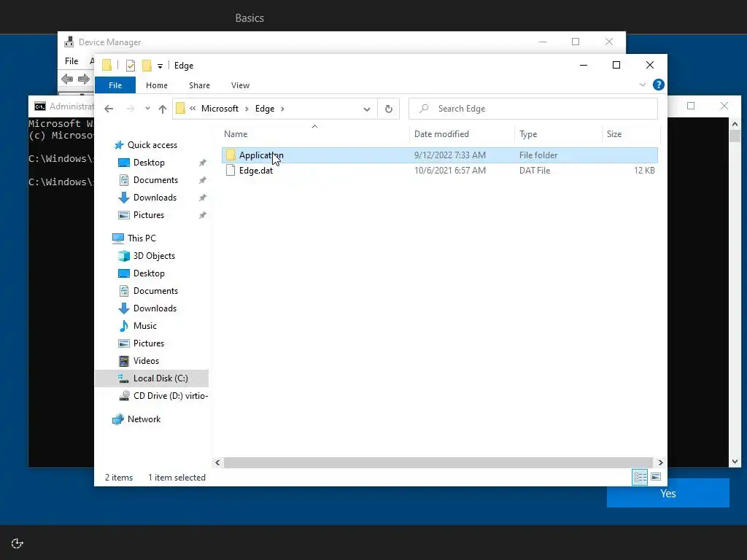
Task: Open the Videos folder
Action: click(x=146, y=361)
